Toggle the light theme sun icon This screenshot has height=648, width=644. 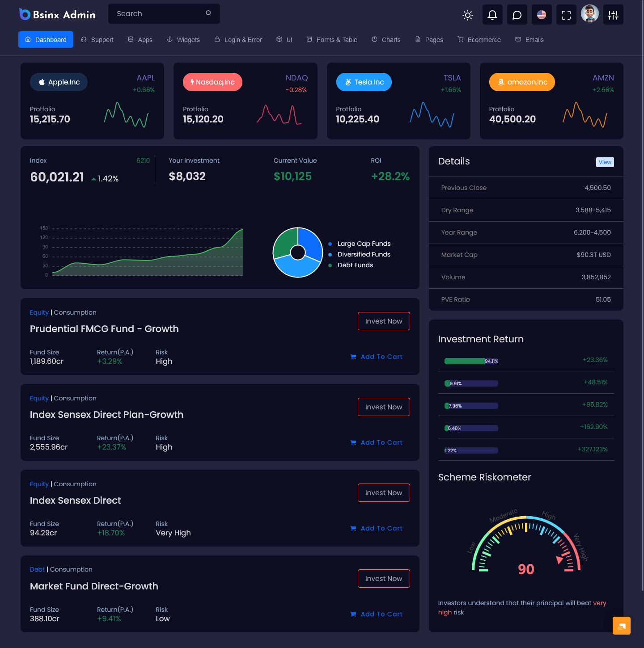pyautogui.click(x=467, y=15)
